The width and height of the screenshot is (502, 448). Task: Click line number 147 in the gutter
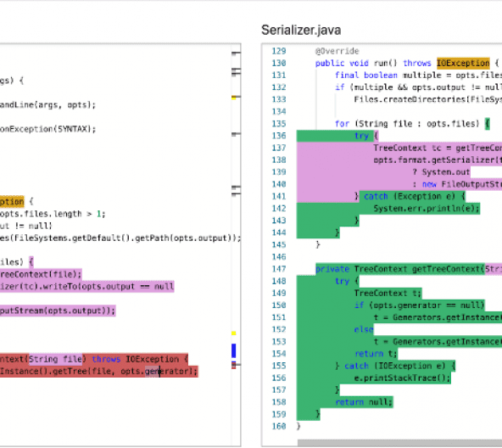point(278,269)
